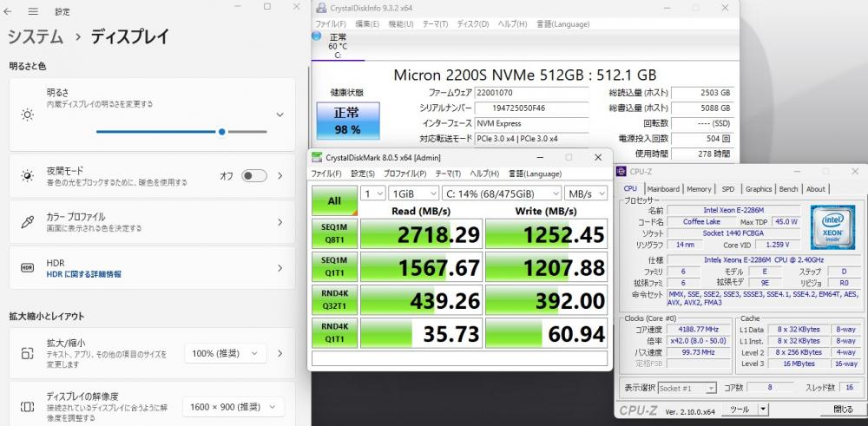868x426 pixels.
Task: Run the RND4K Q32T1 test
Action: 334,300
